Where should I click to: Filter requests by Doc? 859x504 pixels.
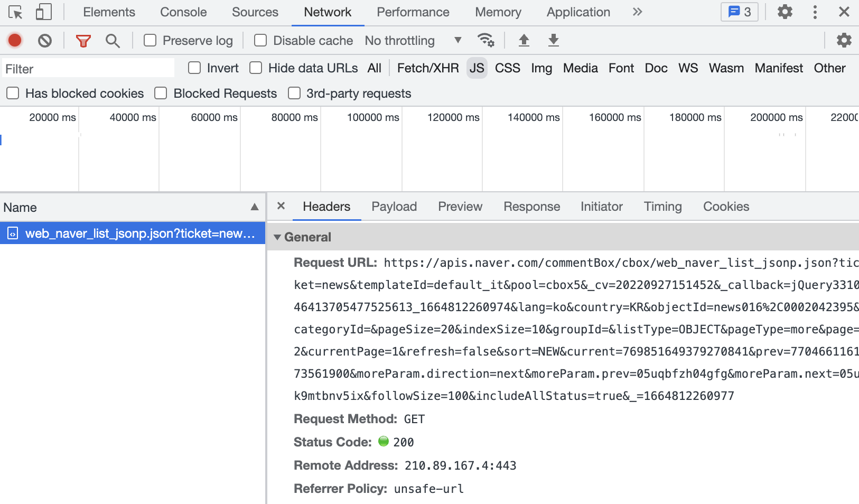(x=656, y=68)
